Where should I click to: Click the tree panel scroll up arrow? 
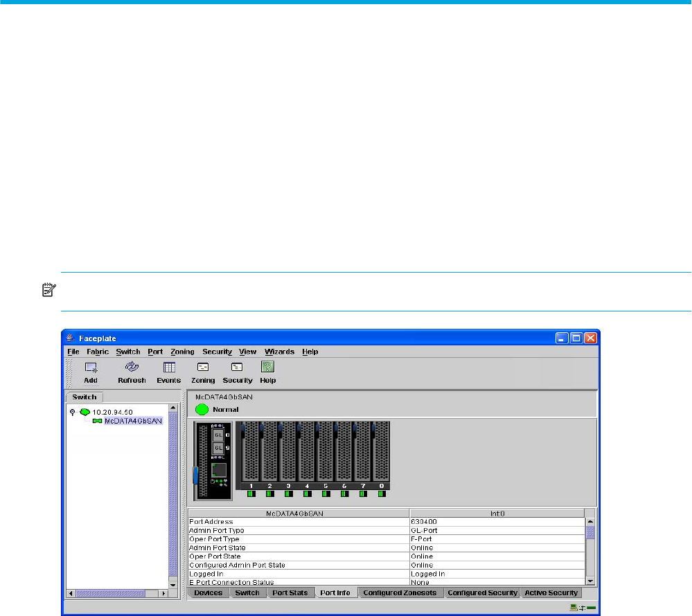(x=173, y=408)
